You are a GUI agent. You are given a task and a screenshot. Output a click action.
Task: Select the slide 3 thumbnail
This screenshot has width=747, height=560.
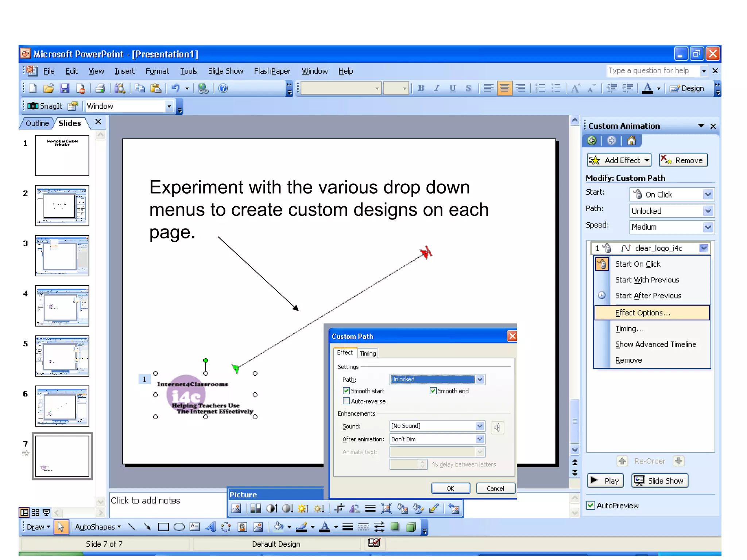point(62,256)
